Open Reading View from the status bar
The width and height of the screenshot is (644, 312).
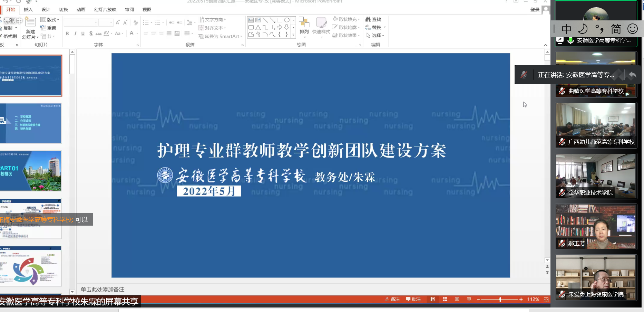(457, 299)
